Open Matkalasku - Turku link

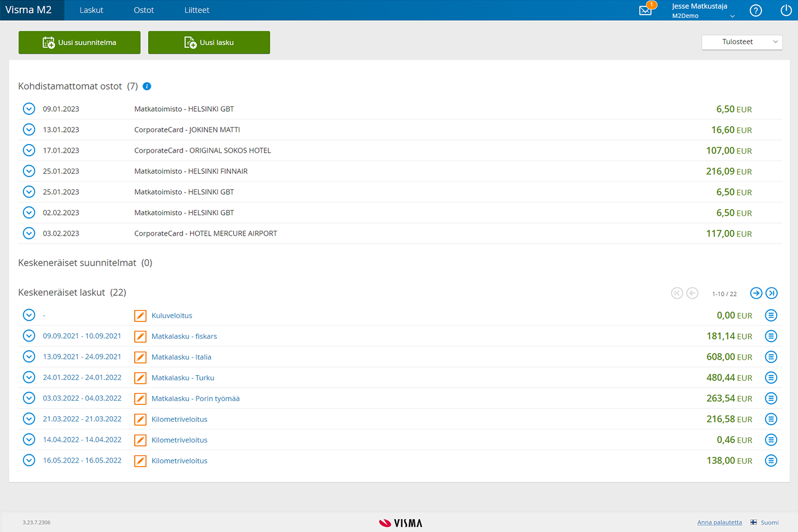183,378
